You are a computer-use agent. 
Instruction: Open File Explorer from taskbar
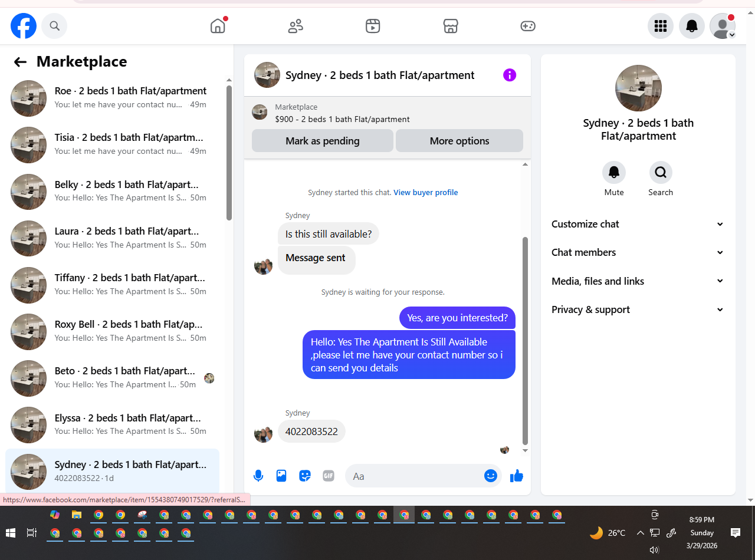click(x=76, y=515)
